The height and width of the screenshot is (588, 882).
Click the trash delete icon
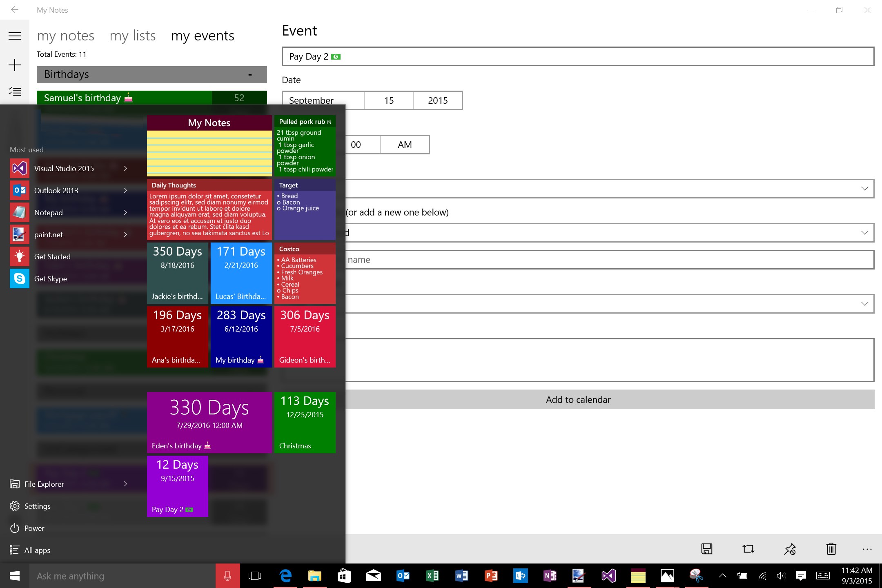831,549
